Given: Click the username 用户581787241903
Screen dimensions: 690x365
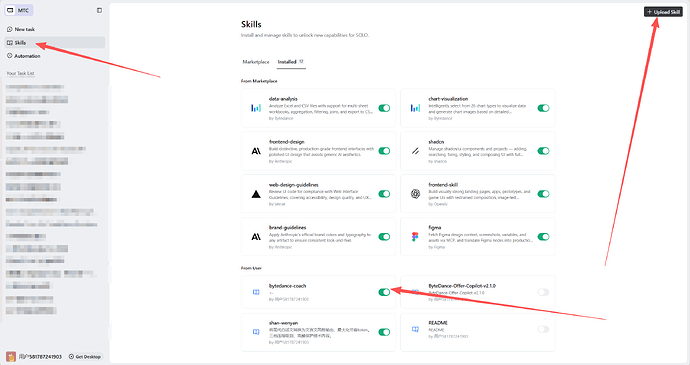Looking at the screenshot, I should (x=40, y=357).
